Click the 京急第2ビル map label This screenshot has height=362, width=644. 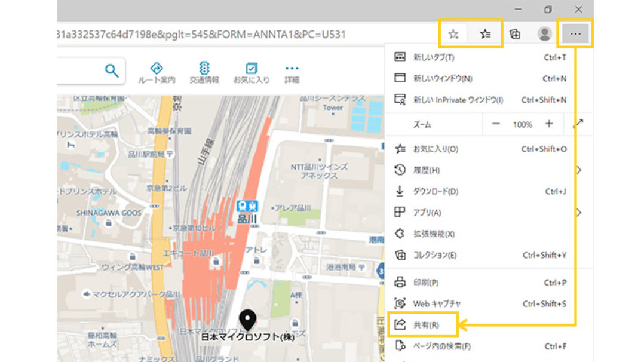(x=166, y=188)
